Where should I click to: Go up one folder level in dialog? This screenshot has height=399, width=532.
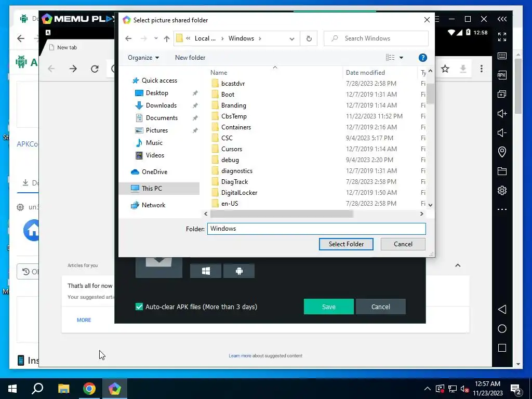167,38
